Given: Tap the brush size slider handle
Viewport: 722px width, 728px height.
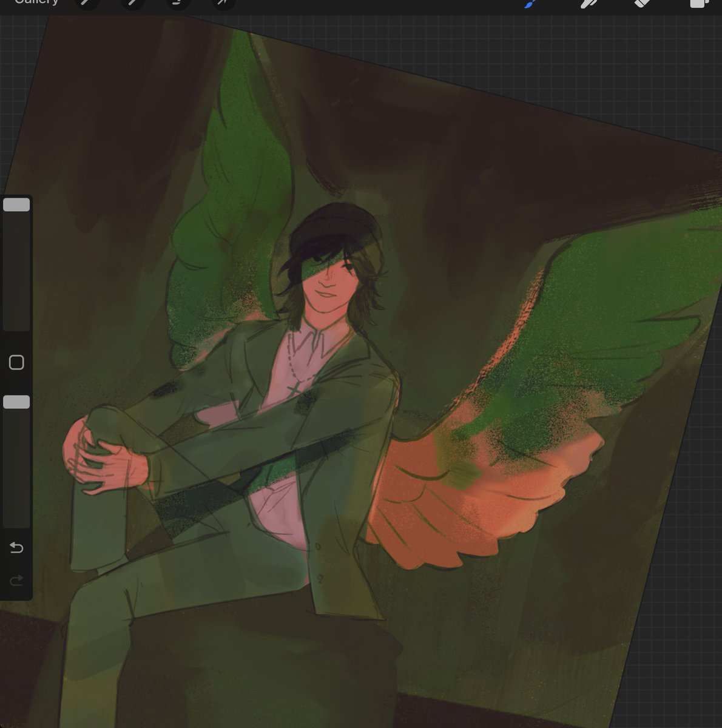Looking at the screenshot, I should click(16, 204).
